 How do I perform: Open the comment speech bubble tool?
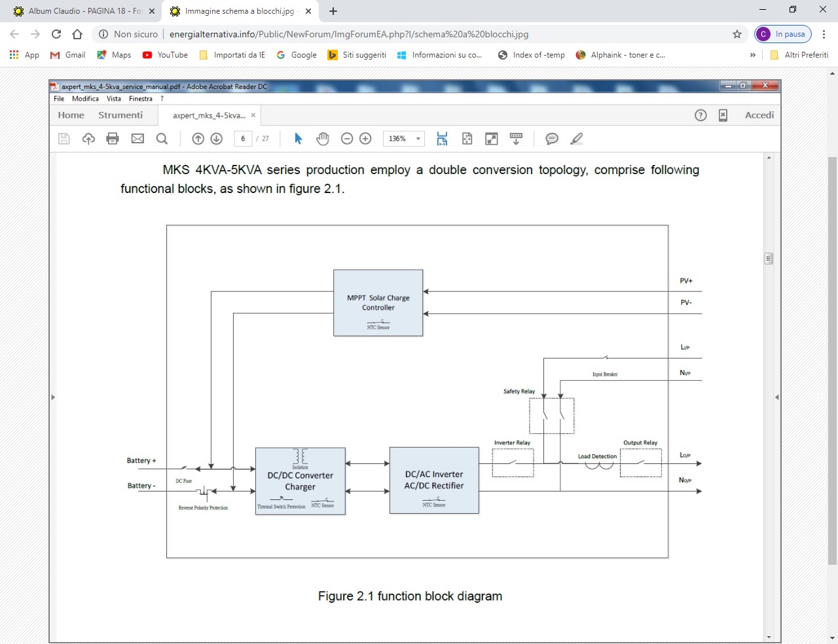click(x=552, y=139)
